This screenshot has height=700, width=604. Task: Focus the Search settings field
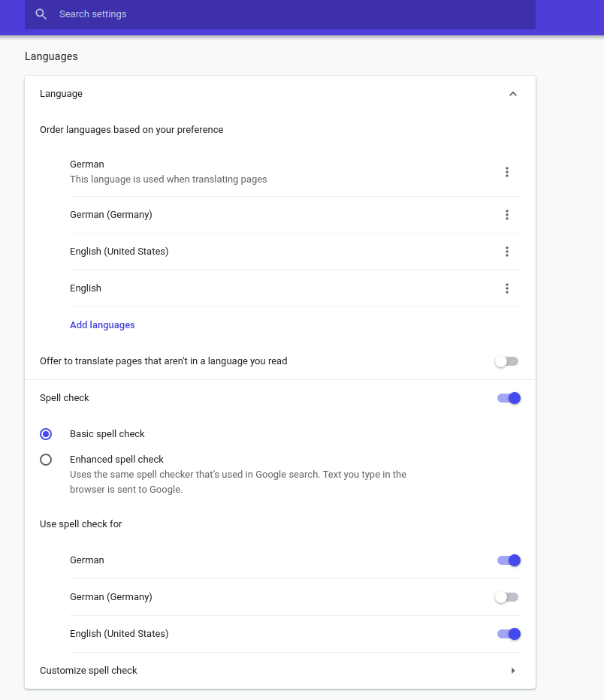[285, 14]
